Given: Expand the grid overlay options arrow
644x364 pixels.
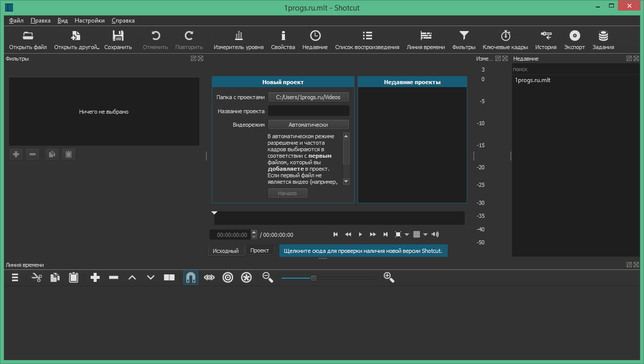Looking at the screenshot, I should pos(425,234).
